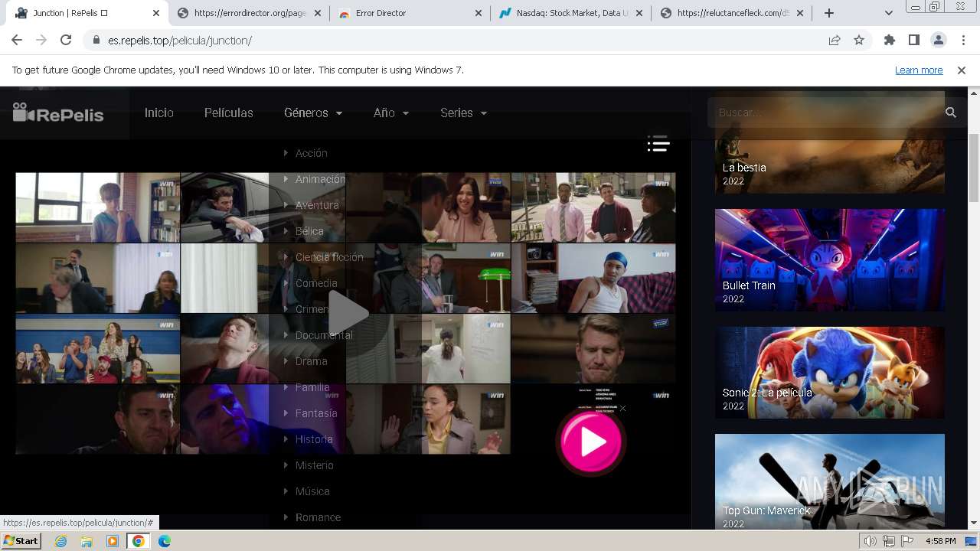
Task: Select Drama genre
Action: 312,361
